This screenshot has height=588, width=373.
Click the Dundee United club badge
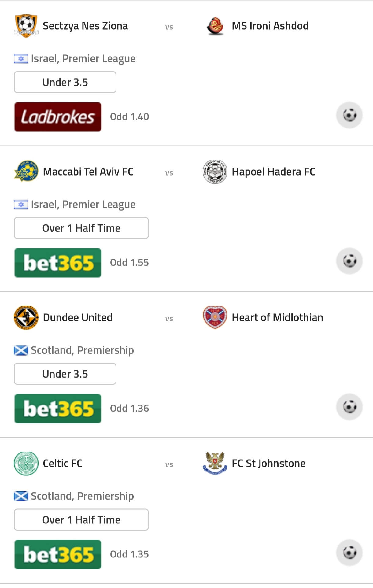(26, 317)
